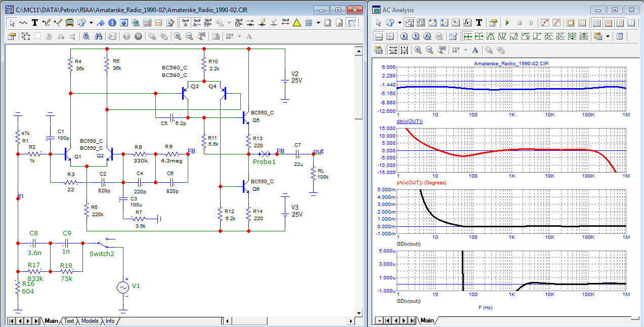Click the green Run play button in AC Analysis
The width and height of the screenshot is (644, 327).
coord(507,23)
